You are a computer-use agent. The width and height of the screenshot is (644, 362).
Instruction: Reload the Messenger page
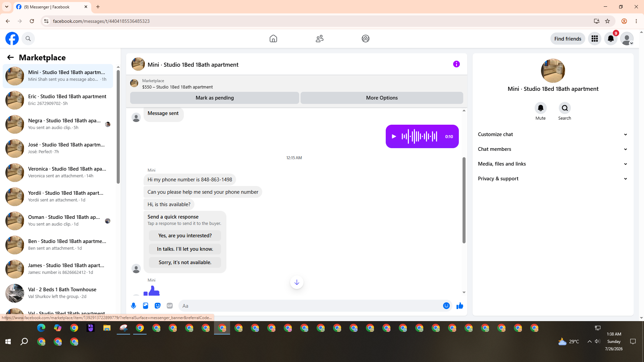(32, 21)
